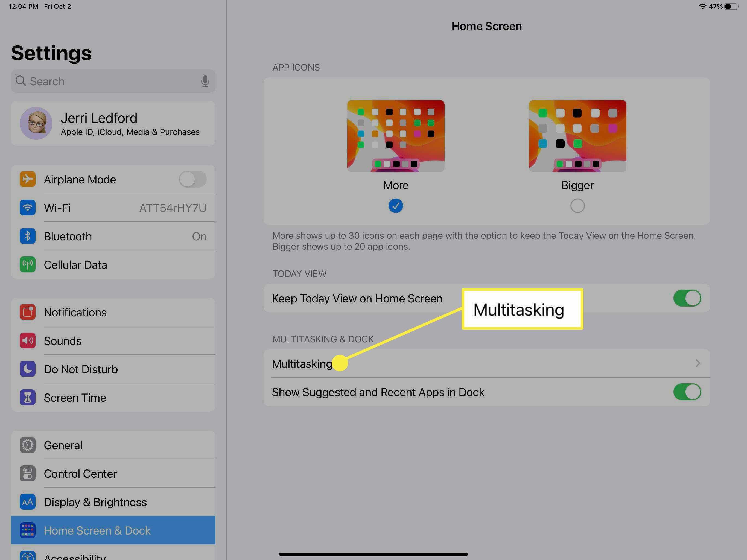
Task: Tap the Display & Brightness icon
Action: pos(27,501)
